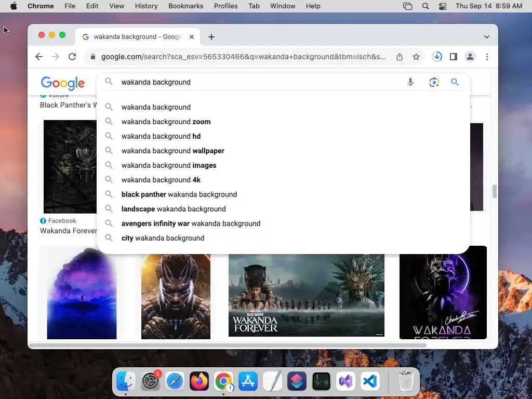
Task: Open TextEdit from the Dock
Action: tap(272, 381)
